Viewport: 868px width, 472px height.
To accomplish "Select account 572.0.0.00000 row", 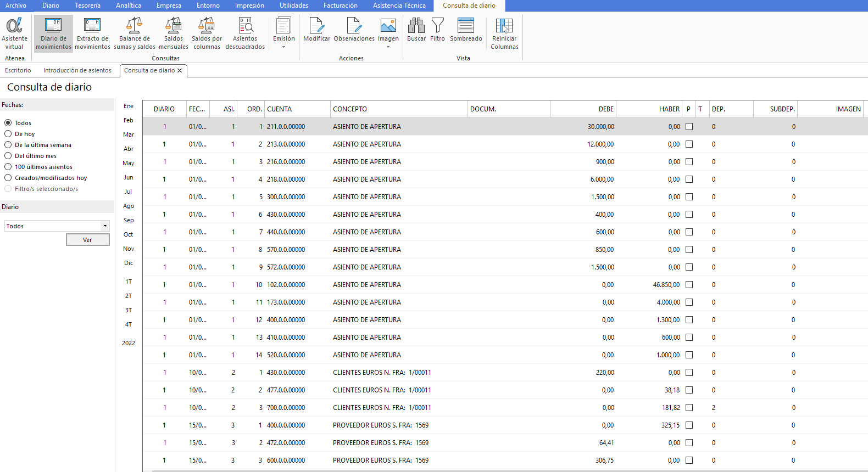I will 505,267.
